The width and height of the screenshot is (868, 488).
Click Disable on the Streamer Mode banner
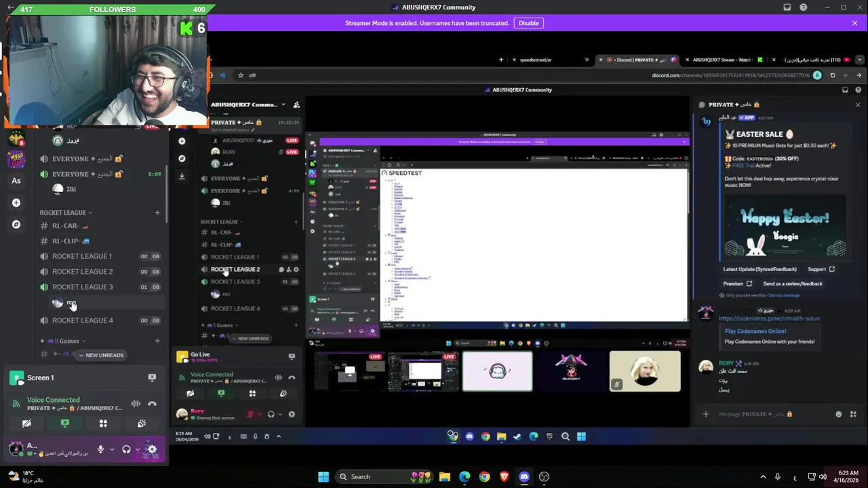528,23
